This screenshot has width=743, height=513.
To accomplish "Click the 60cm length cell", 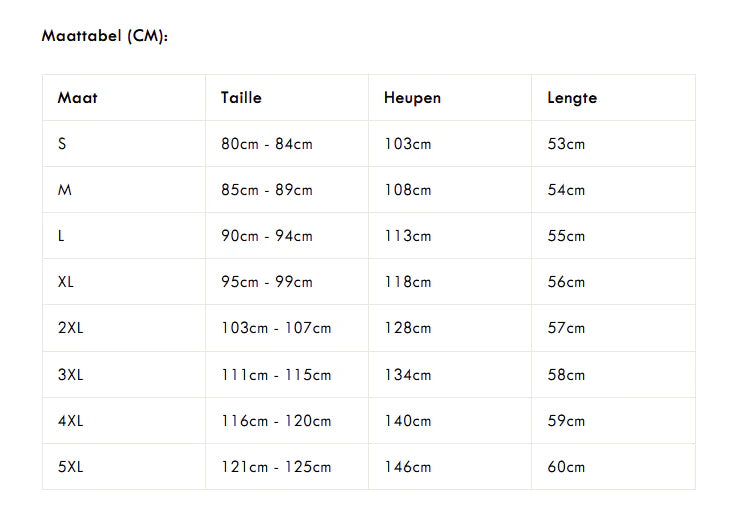I will [x=566, y=467].
